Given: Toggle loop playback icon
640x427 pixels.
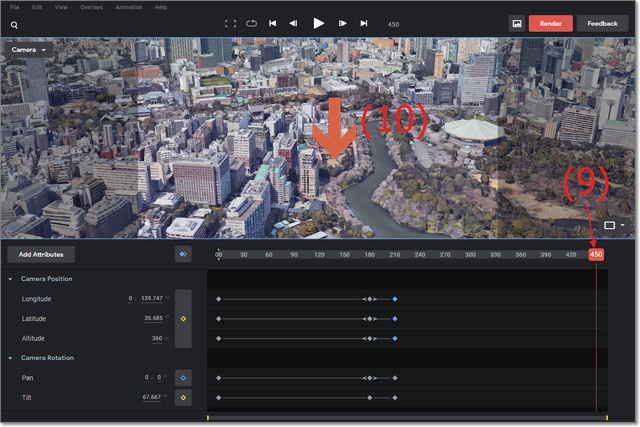Looking at the screenshot, I should [x=251, y=23].
